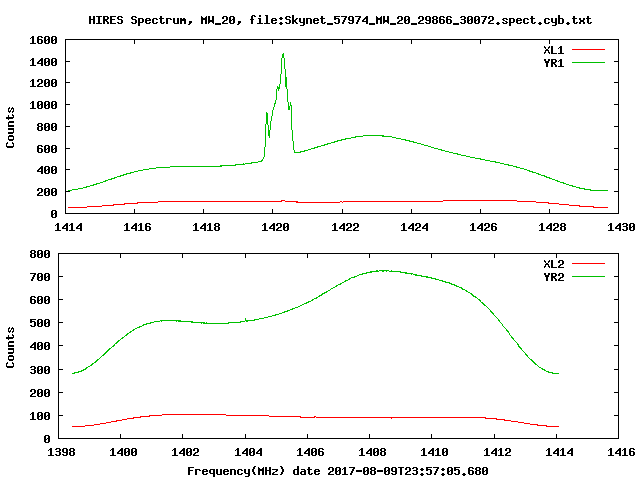Screen dimensions: 640x480
Task: Click the 1600 tick label on top plot
Action: point(43,40)
